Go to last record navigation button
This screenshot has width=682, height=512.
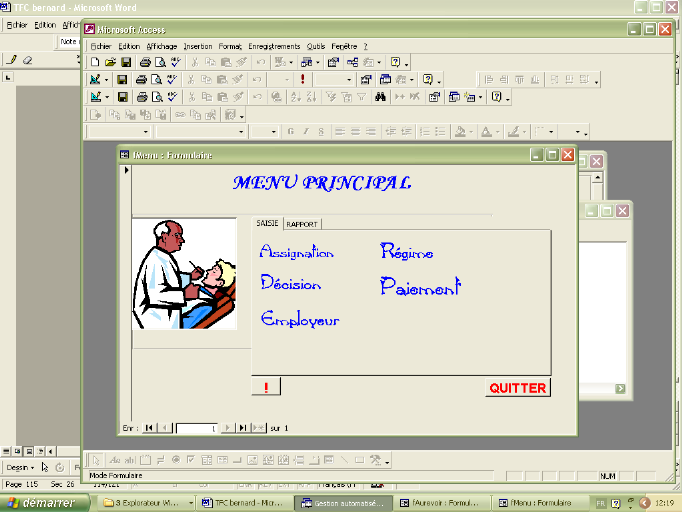coord(242,428)
